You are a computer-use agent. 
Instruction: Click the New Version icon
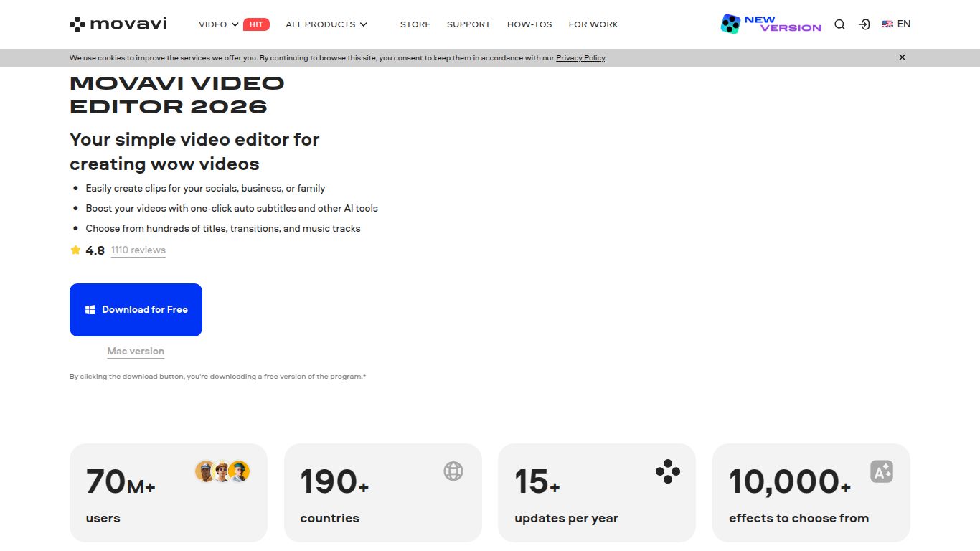tap(771, 24)
